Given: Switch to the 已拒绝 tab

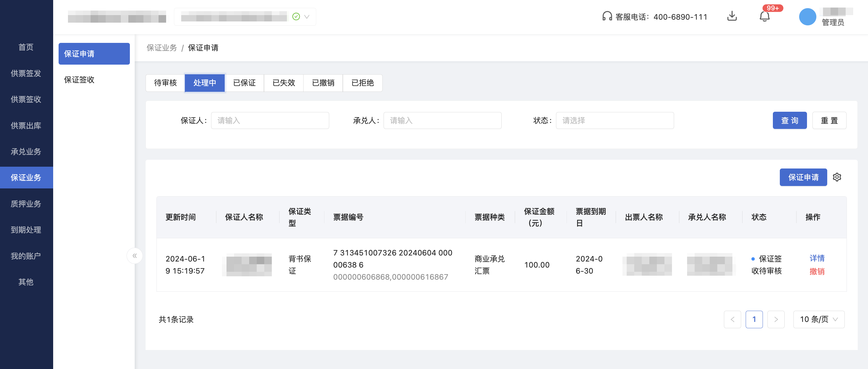Looking at the screenshot, I should (x=362, y=83).
